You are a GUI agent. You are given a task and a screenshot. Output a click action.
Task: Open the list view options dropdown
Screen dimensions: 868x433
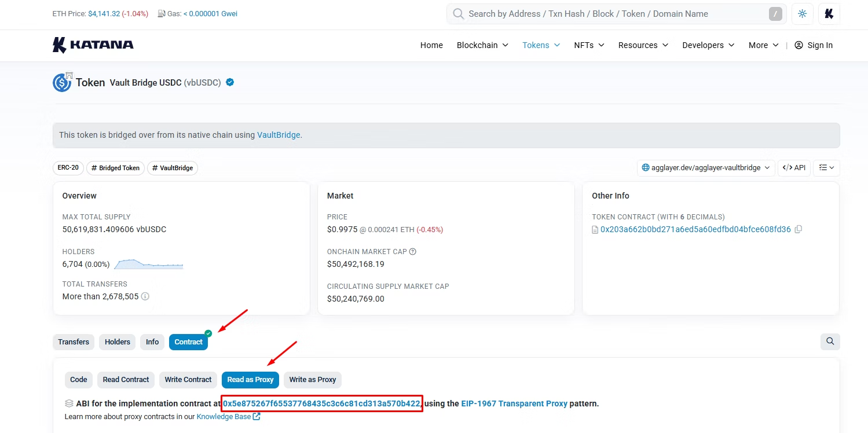[x=826, y=168]
